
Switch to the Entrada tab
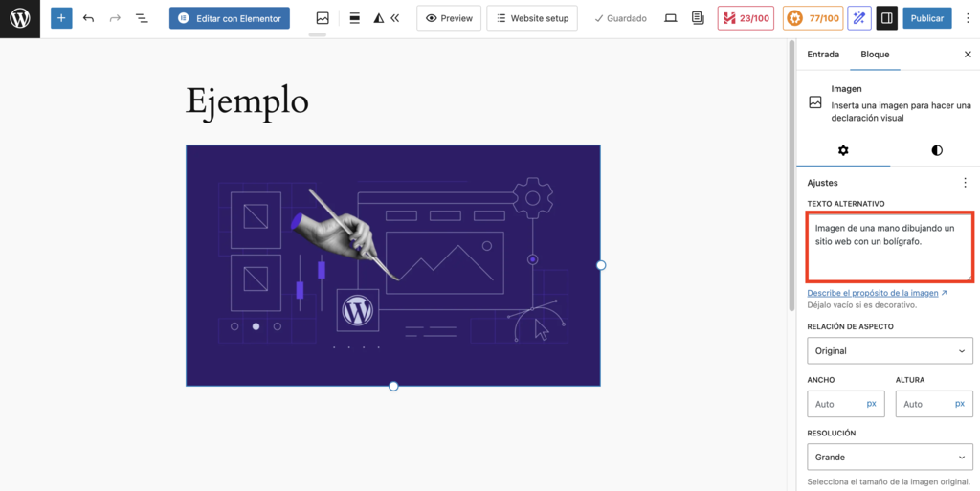click(x=823, y=55)
